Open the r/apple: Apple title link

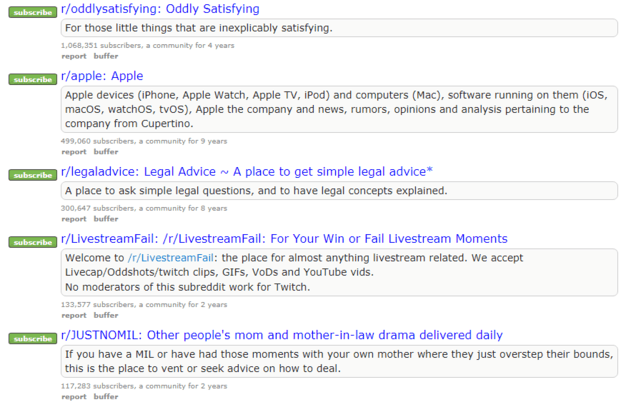(102, 76)
